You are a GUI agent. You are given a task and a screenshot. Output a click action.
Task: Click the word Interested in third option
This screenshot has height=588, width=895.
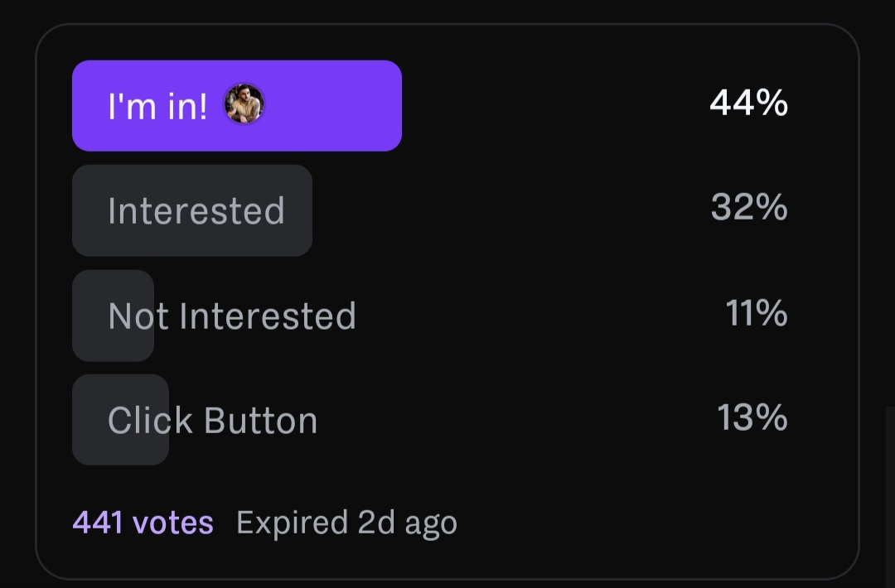(x=267, y=316)
